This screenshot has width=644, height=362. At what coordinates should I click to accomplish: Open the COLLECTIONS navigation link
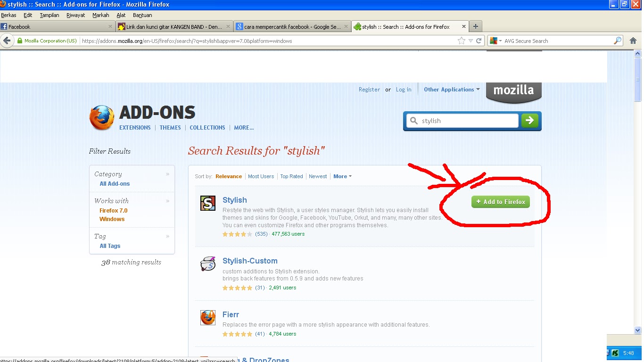[x=207, y=128]
